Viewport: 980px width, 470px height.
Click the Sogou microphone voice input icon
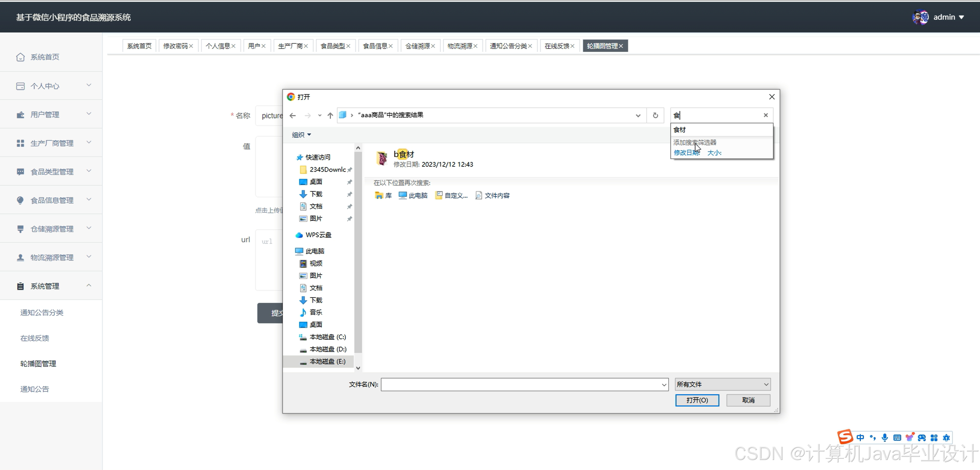coord(884,437)
